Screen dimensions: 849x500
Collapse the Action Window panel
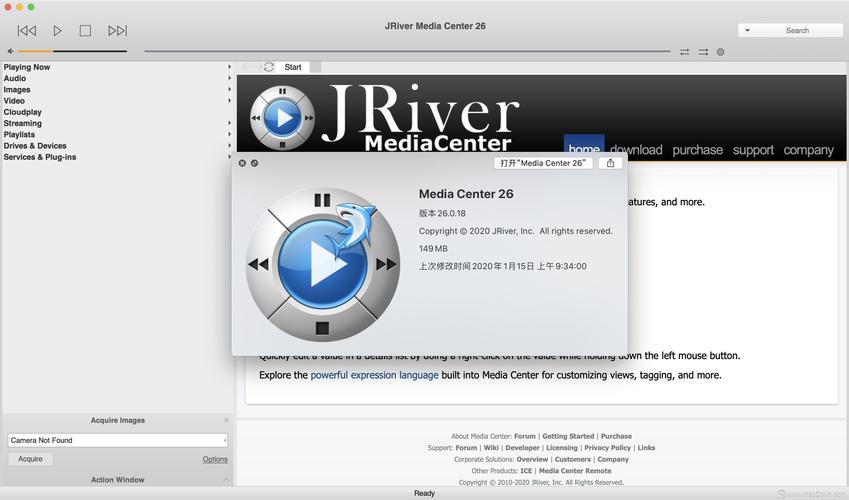coord(226,480)
